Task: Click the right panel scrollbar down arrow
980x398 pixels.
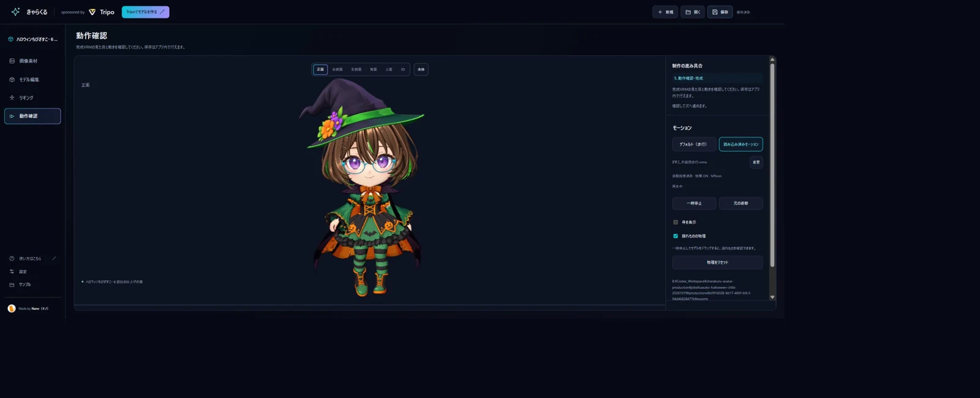Action: coord(772,297)
